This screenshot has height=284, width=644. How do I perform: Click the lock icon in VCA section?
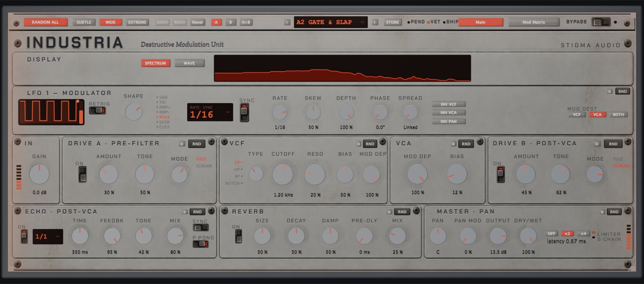pyautogui.click(x=453, y=144)
